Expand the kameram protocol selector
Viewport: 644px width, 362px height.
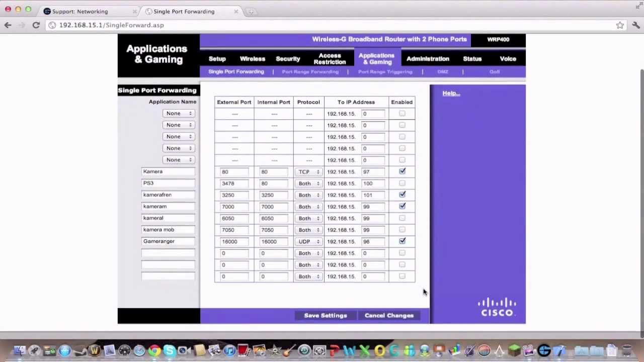point(308,207)
